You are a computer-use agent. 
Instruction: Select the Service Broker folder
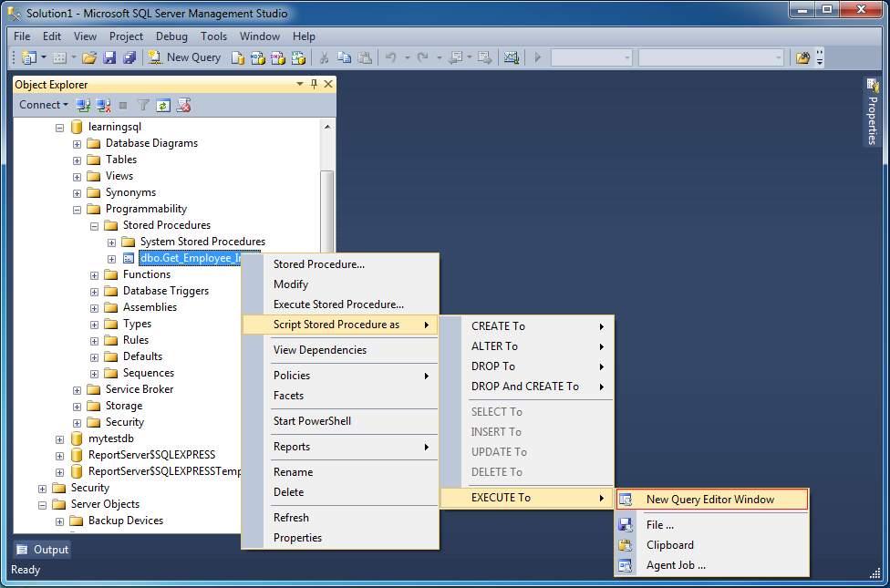click(x=139, y=389)
